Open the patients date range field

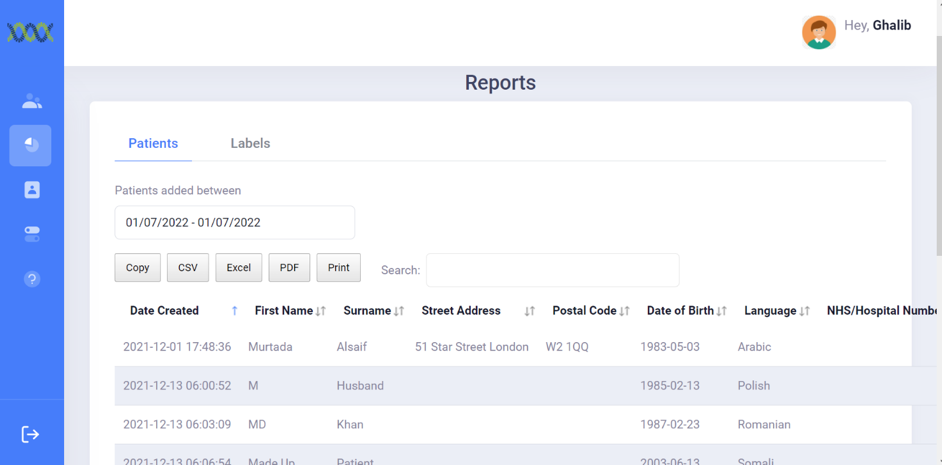point(234,223)
